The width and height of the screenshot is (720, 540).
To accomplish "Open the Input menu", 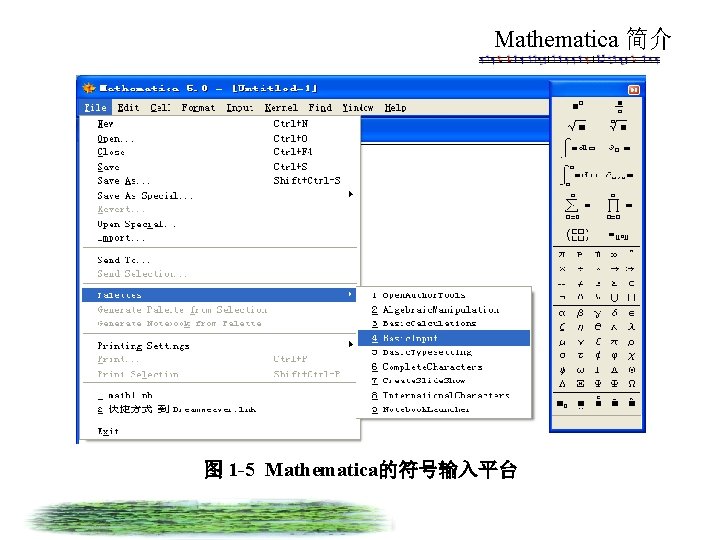I will tap(240, 107).
